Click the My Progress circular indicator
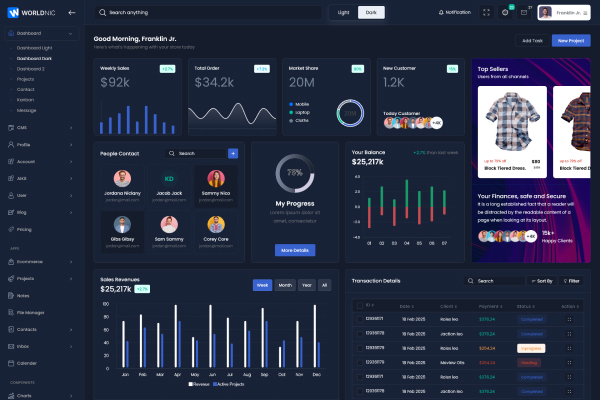The width and height of the screenshot is (600, 400). coord(295,173)
